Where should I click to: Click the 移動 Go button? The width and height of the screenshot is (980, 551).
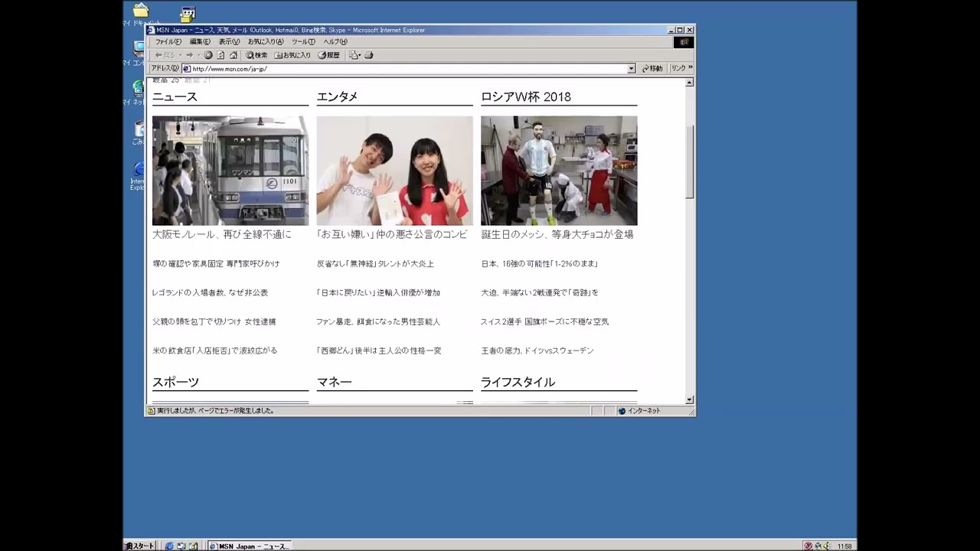coord(652,69)
